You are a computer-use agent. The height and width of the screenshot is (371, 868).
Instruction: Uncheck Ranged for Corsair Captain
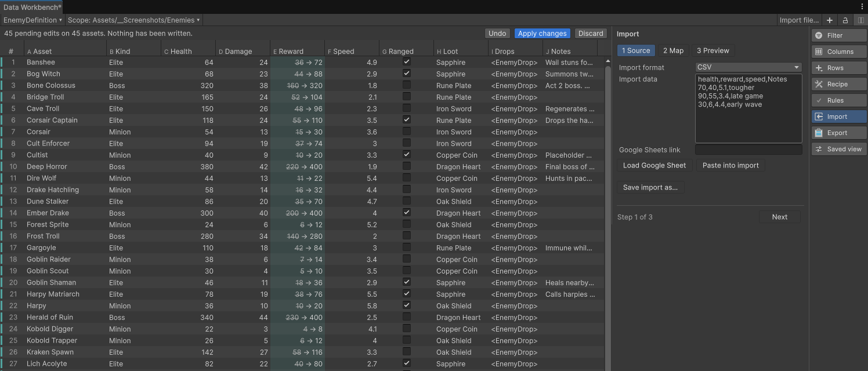click(x=407, y=119)
